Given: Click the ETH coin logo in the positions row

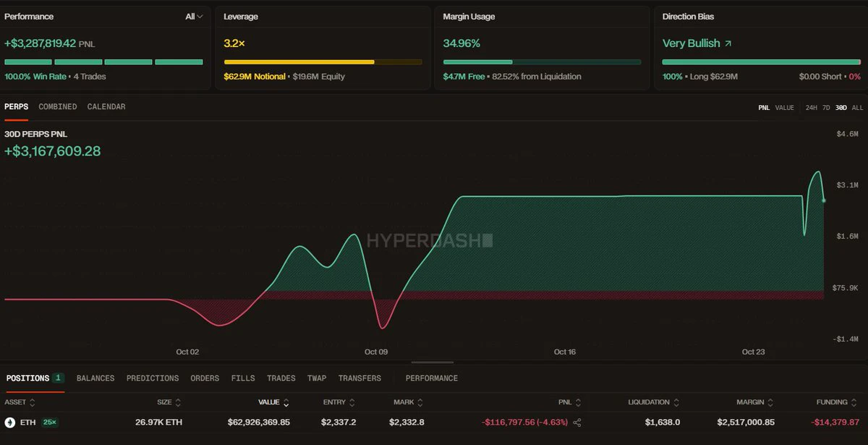Looking at the screenshot, I should pos(10,423).
